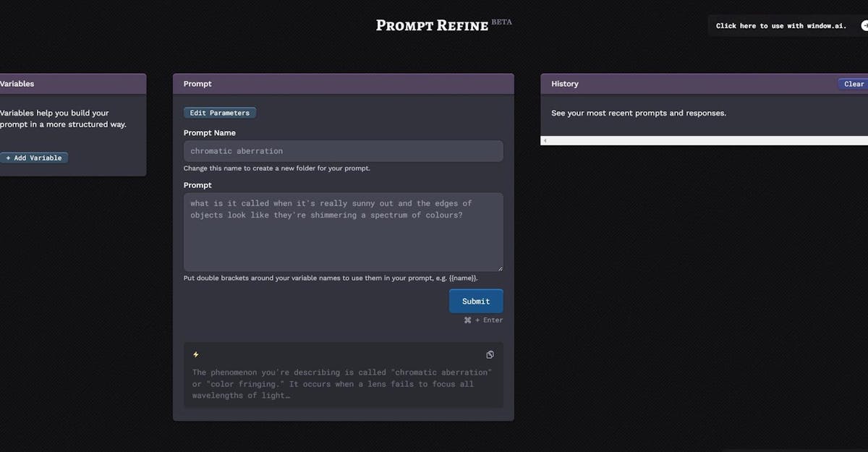Image resolution: width=868 pixels, height=452 pixels.
Task: Focus the Prompt textarea
Action: (x=344, y=232)
